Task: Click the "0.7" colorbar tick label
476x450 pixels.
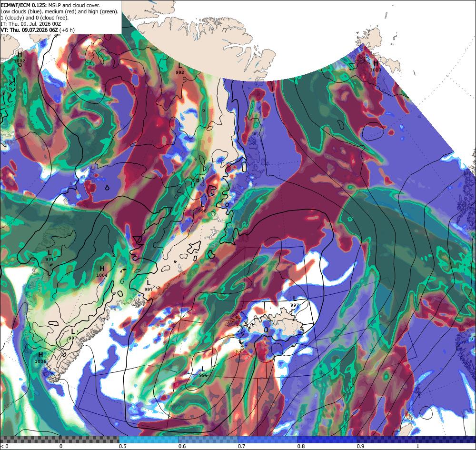Action: (242, 446)
